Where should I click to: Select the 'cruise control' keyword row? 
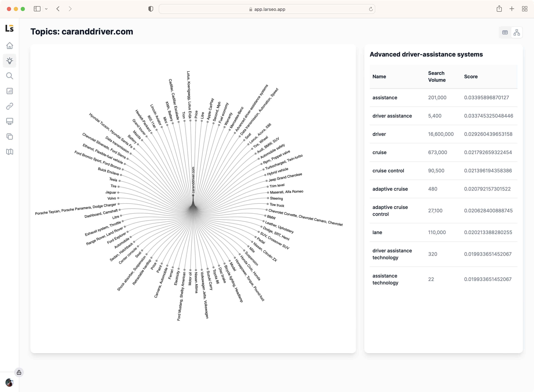click(x=444, y=171)
